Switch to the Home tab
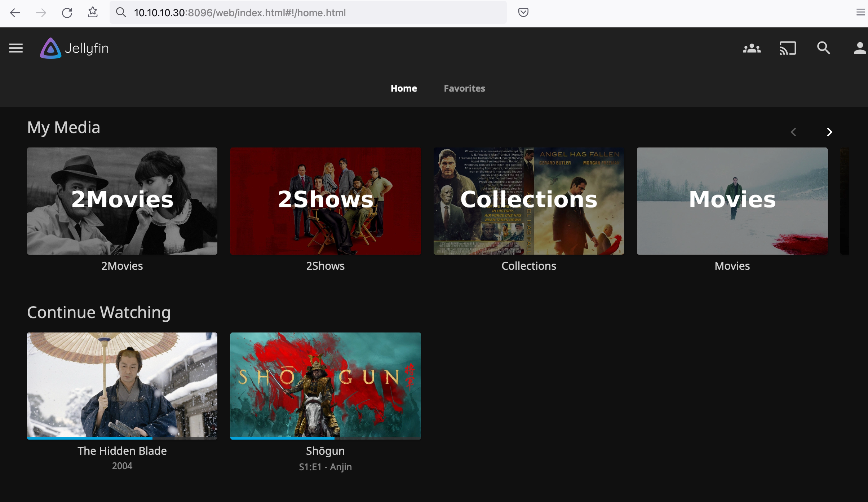 [404, 88]
